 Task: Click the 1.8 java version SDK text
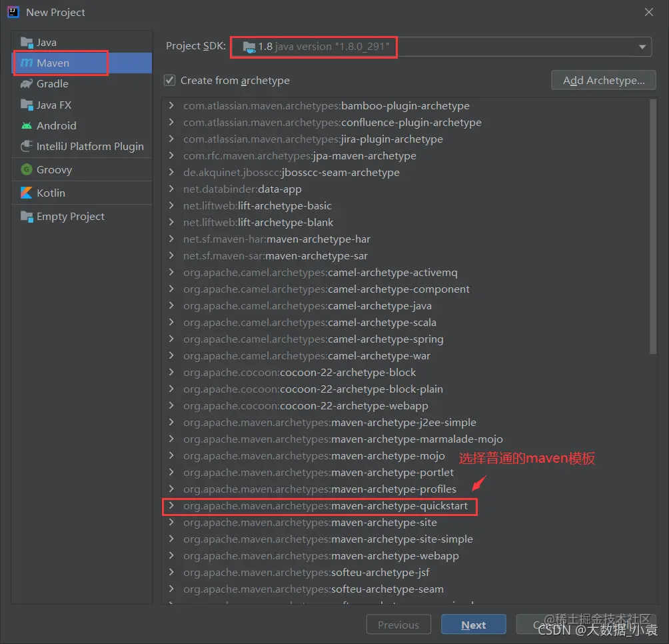(324, 47)
